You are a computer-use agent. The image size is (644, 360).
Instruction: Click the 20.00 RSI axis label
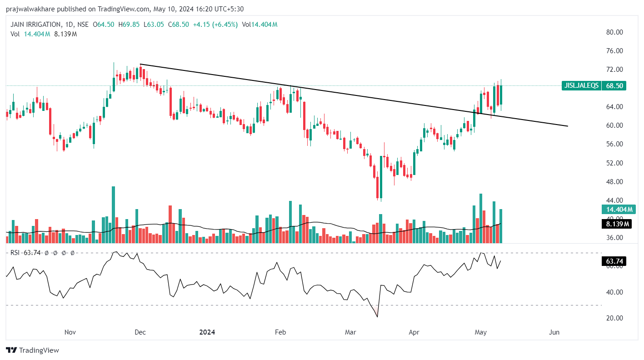[x=614, y=318]
